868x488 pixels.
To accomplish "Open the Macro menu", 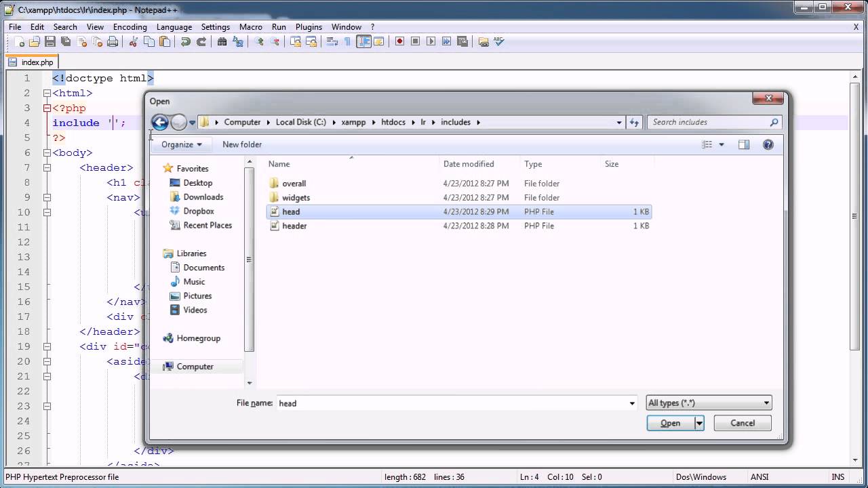I will [x=251, y=27].
